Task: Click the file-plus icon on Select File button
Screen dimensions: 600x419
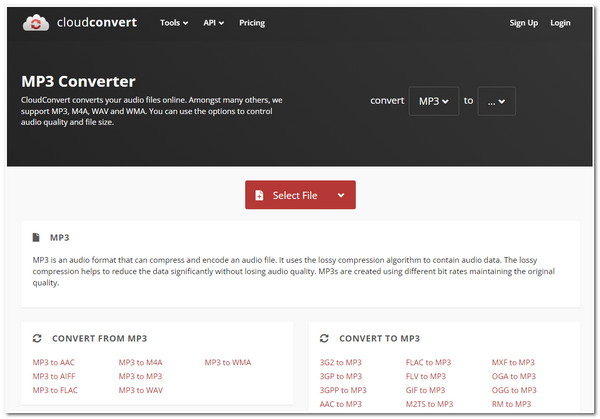Action: 259,195
